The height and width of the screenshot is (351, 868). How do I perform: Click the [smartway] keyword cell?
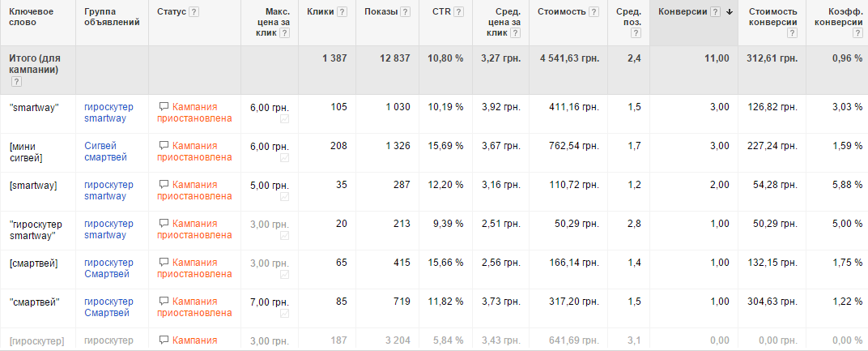33,185
